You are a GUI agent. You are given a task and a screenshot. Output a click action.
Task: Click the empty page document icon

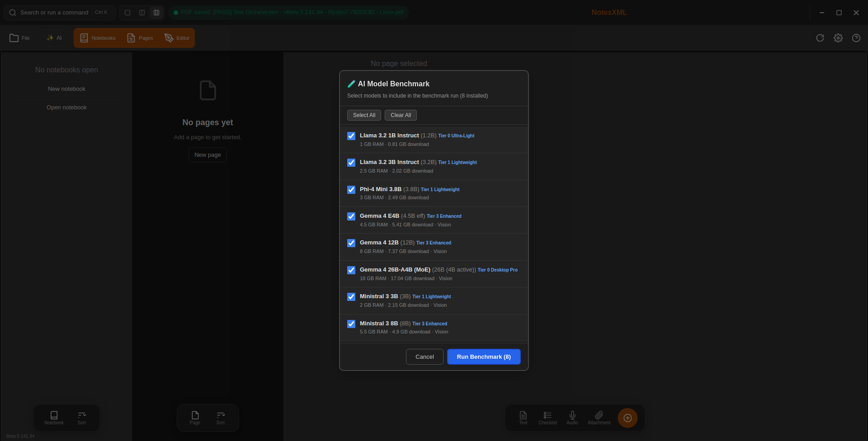[208, 90]
